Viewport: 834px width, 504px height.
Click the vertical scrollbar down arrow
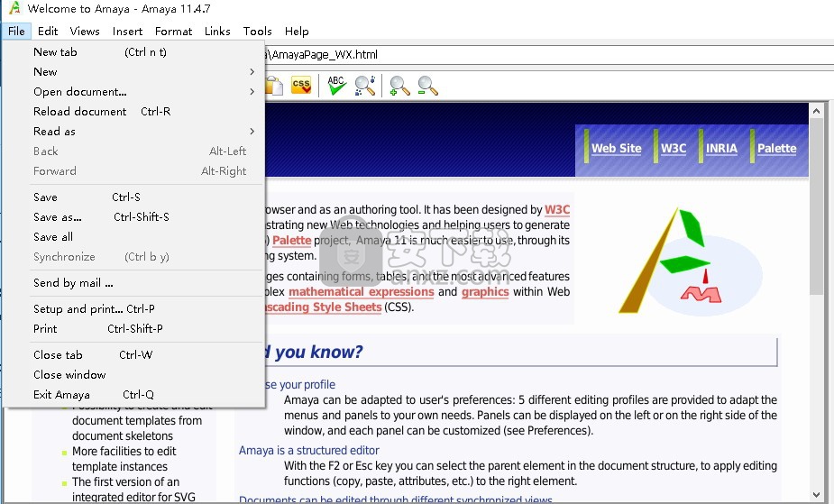tap(816, 495)
